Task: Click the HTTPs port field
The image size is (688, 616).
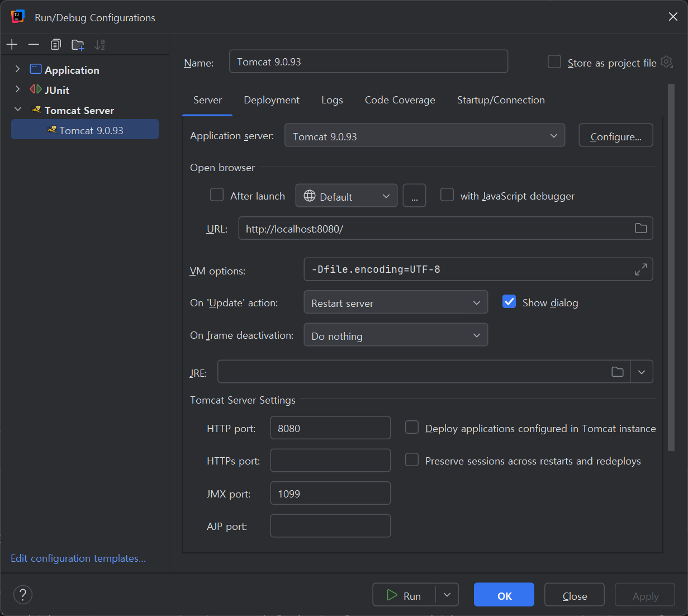Action: [x=330, y=461]
